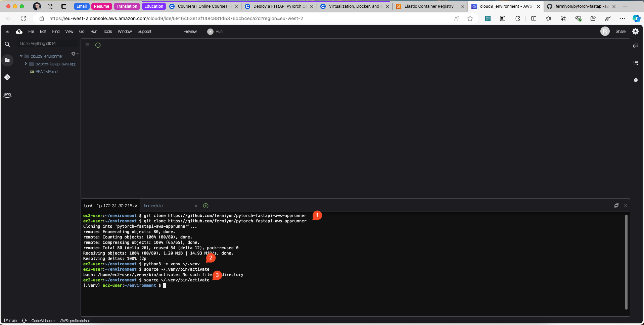The image size is (644, 325).
Task: Open the Outline panel on the right sidebar
Action: 636,63
